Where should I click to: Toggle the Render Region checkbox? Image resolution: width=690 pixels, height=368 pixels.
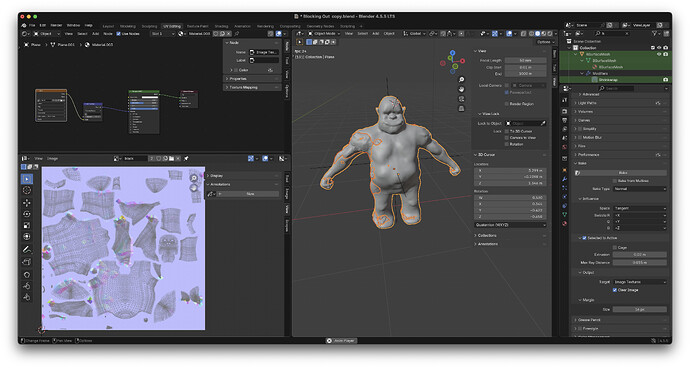pyautogui.click(x=507, y=104)
